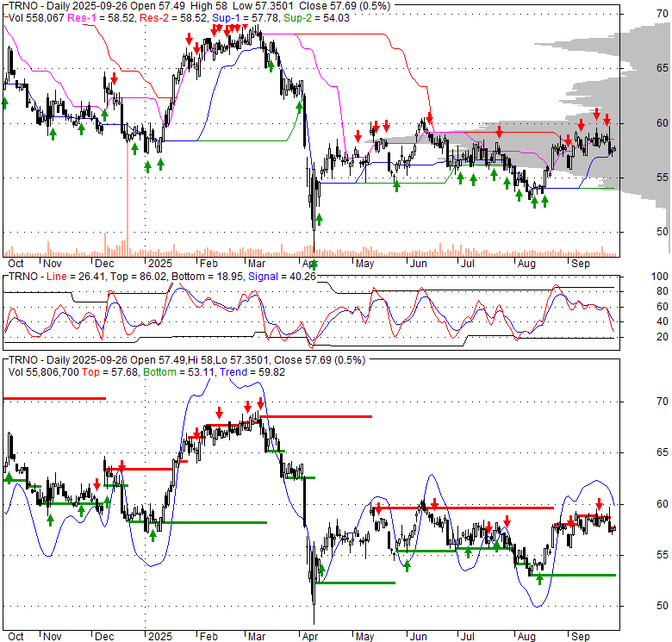Click the 55 price label on top chart axis

pos(663,178)
